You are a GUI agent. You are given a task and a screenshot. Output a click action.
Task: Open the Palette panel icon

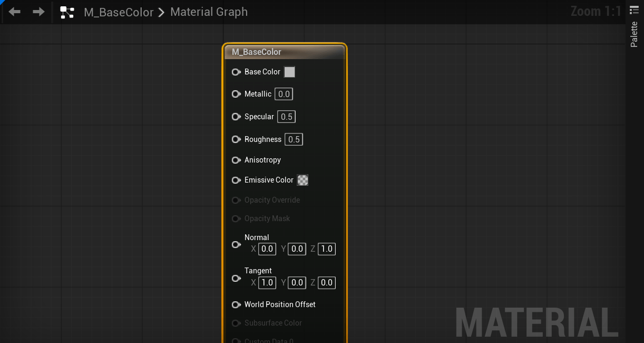pyautogui.click(x=634, y=10)
